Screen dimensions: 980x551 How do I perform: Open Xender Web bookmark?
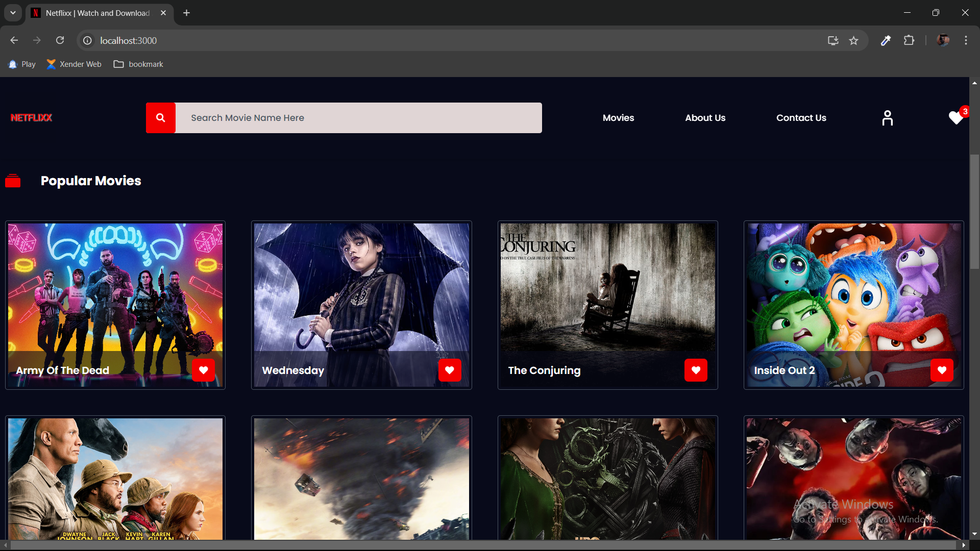click(x=74, y=64)
